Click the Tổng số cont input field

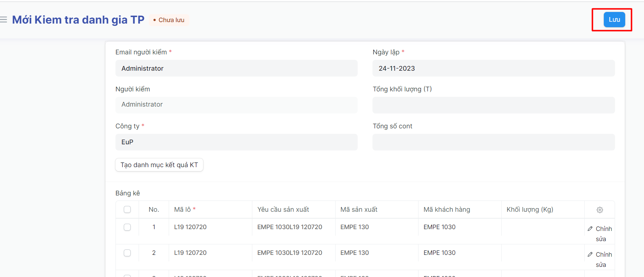click(493, 142)
